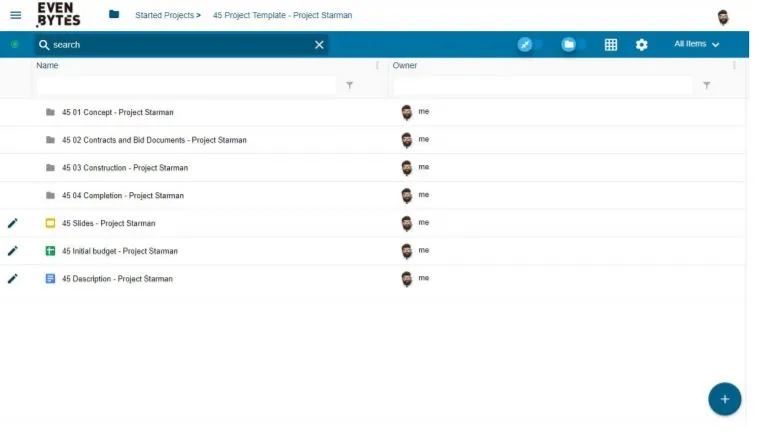Image resolution: width=759 pixels, height=440 pixels.
Task: Click the Slides file icon
Action: click(50, 223)
